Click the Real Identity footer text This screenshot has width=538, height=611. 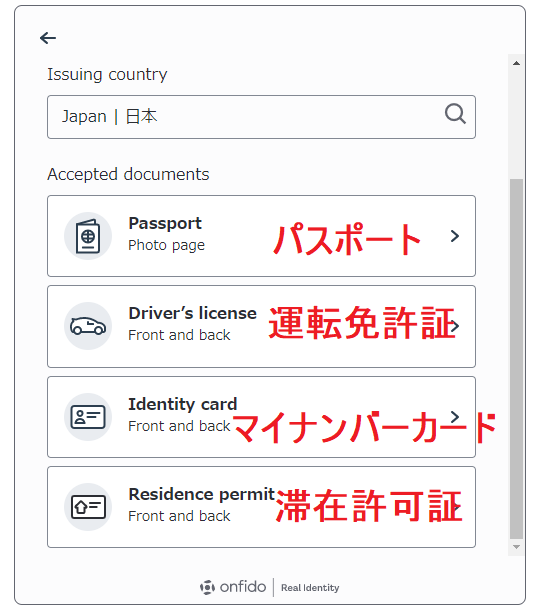coord(310,588)
